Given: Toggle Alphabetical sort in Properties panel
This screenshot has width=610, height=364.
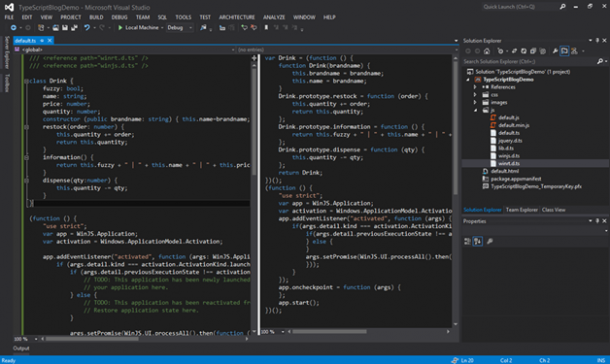Looking at the screenshot, I should point(478,242).
